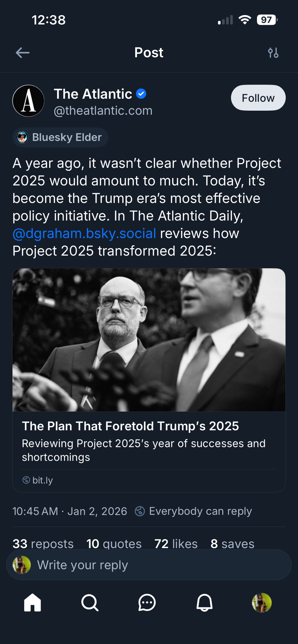Image resolution: width=298 pixels, height=644 pixels.
Task: Tap the back arrow icon
Action: tap(23, 52)
